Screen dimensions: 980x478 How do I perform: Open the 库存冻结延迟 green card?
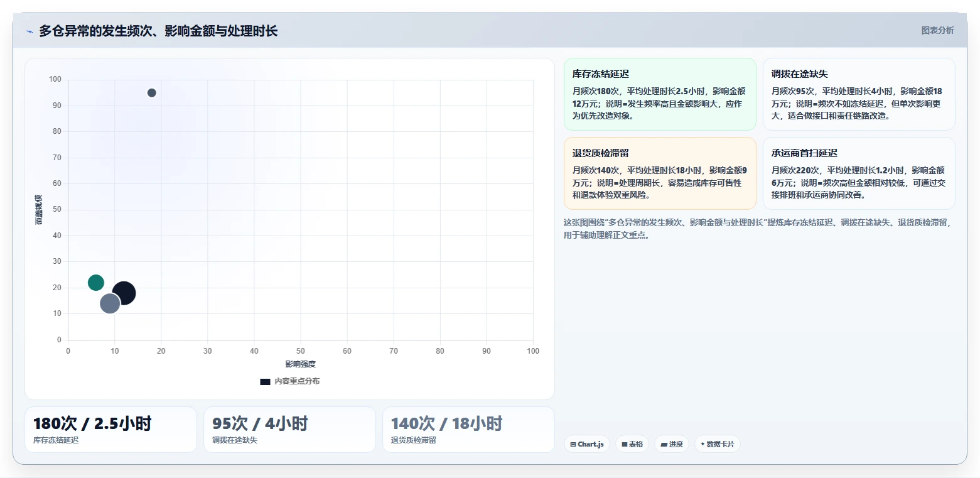660,94
